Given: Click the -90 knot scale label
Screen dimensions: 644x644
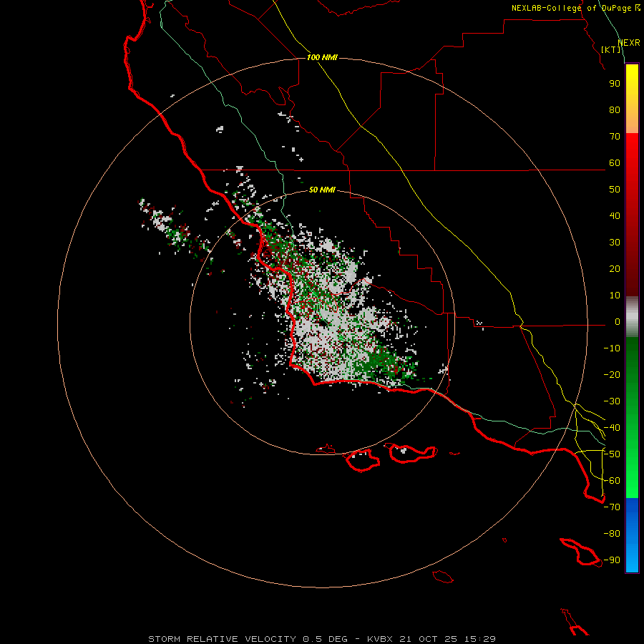Looking at the screenshot, I should (x=612, y=560).
